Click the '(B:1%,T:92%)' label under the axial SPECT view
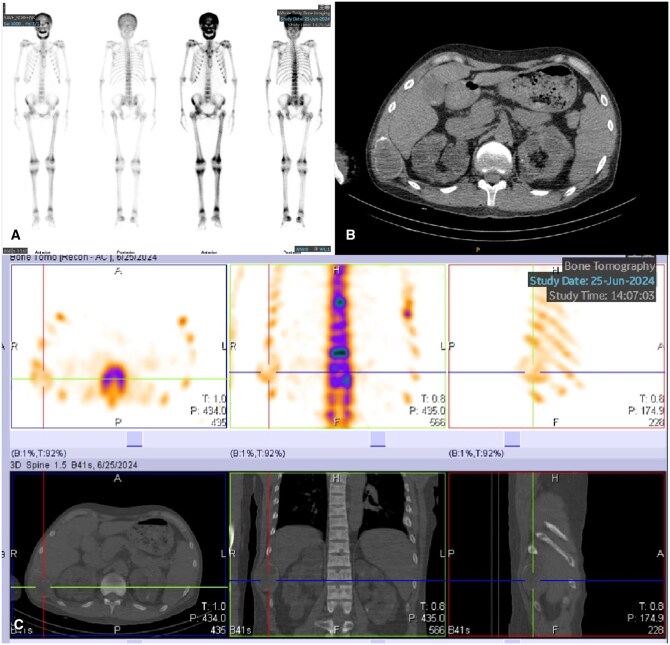 pyautogui.click(x=38, y=454)
